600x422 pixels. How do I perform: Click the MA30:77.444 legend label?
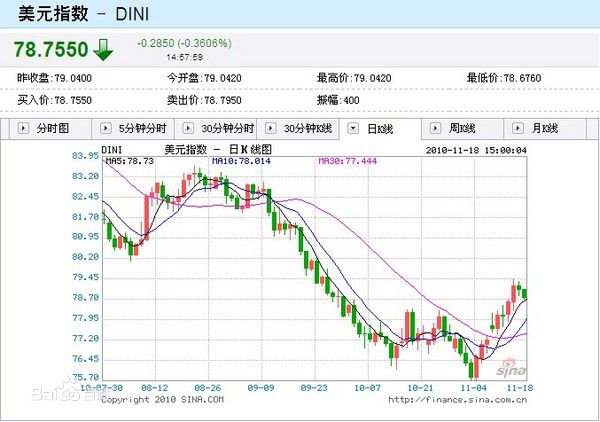click(x=347, y=161)
